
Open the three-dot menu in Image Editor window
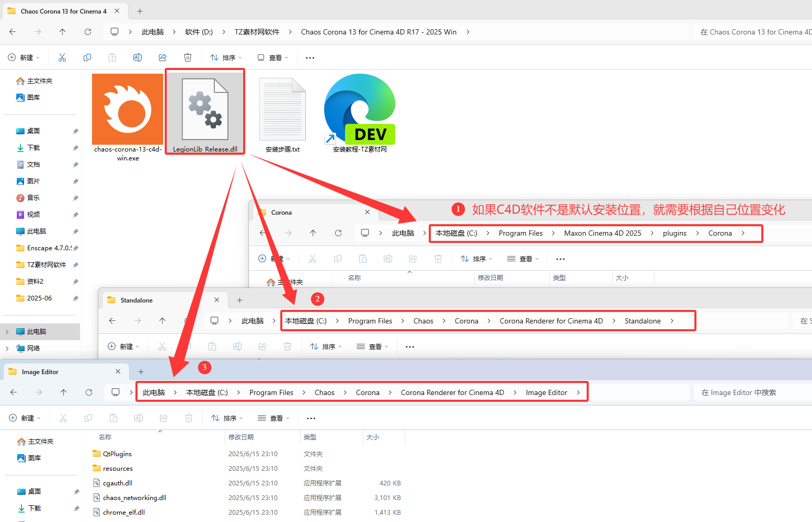(311, 418)
